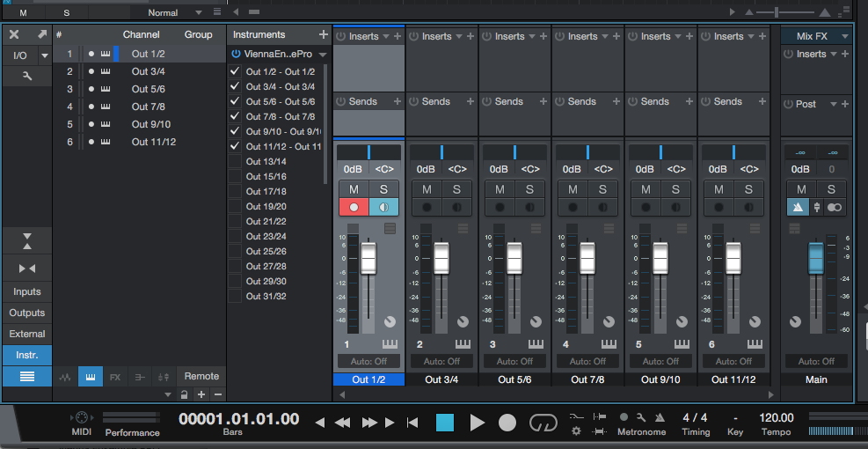Click the Tempo value 120.00
Screen dimensions: 868x449
click(777, 417)
